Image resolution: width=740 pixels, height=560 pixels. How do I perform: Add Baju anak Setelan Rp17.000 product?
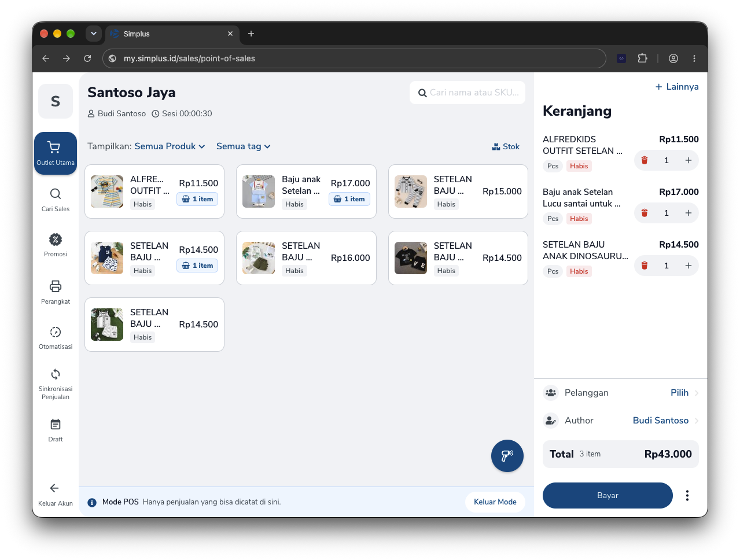pos(306,191)
